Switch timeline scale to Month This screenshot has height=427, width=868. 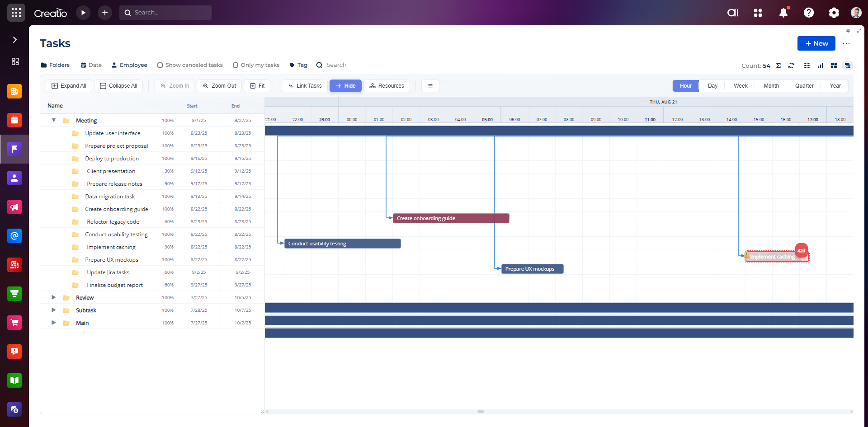click(x=771, y=86)
